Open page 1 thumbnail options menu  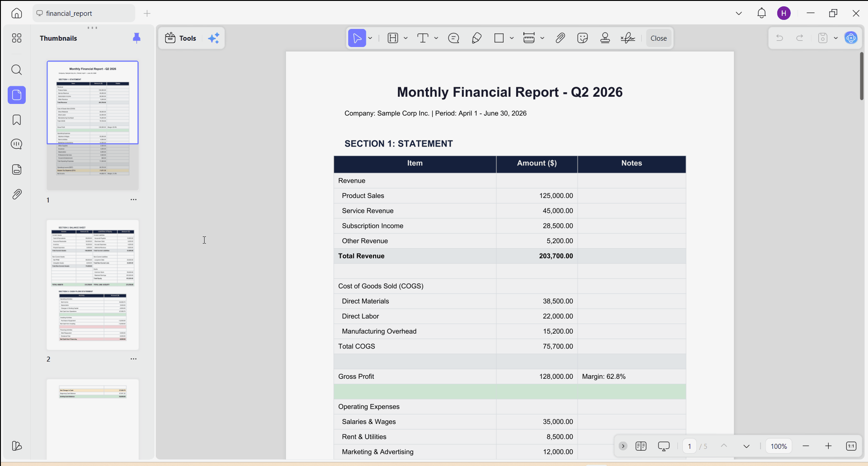[x=134, y=199]
